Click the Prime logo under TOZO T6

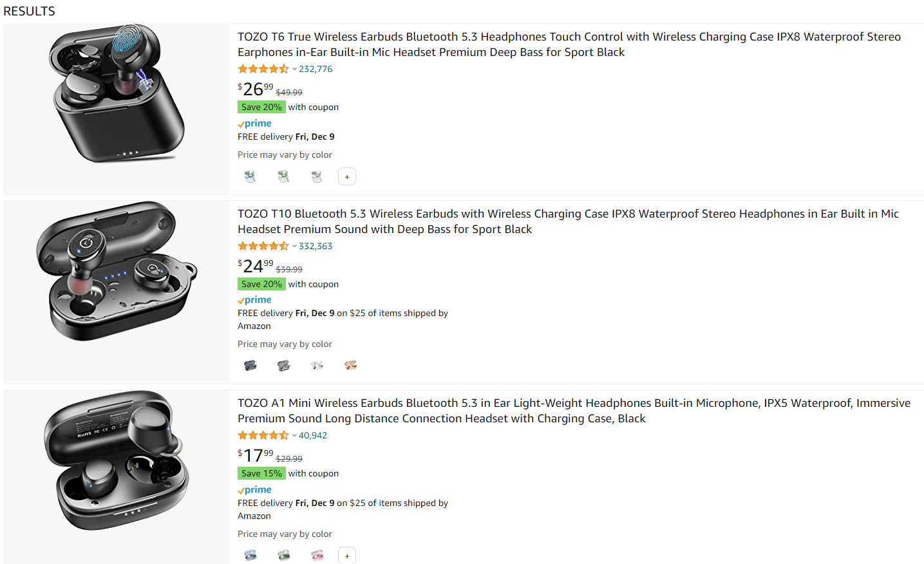pos(254,124)
